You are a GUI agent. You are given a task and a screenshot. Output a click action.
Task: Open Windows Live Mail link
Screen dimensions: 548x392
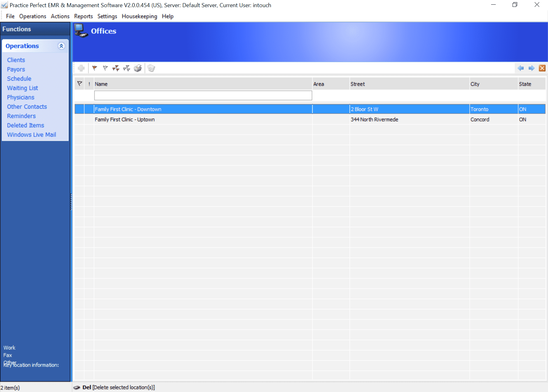pyautogui.click(x=31, y=135)
